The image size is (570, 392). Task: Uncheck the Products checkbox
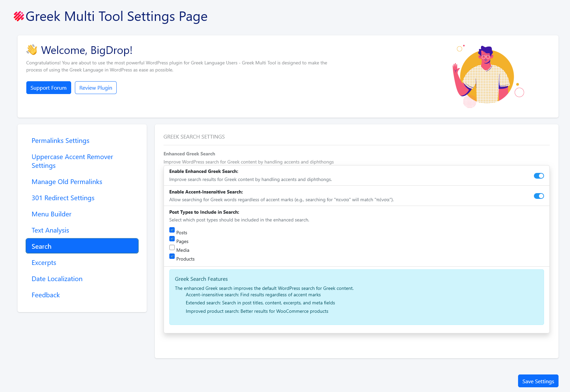(172, 257)
